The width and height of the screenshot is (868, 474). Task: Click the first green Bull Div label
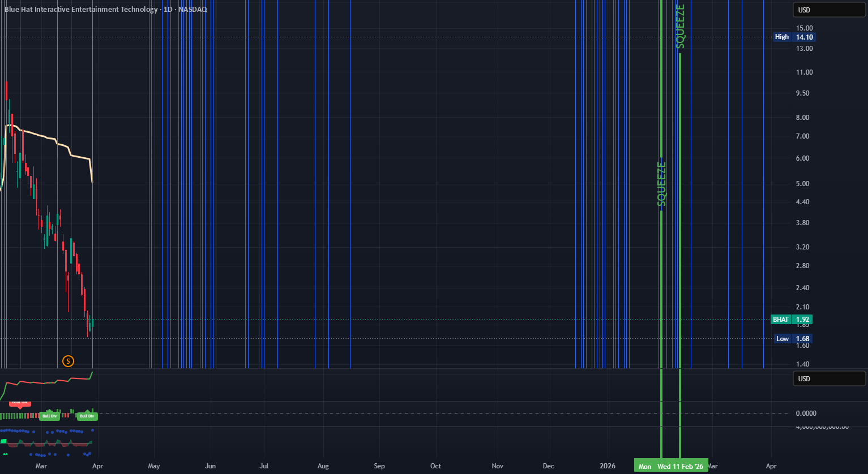coord(50,416)
